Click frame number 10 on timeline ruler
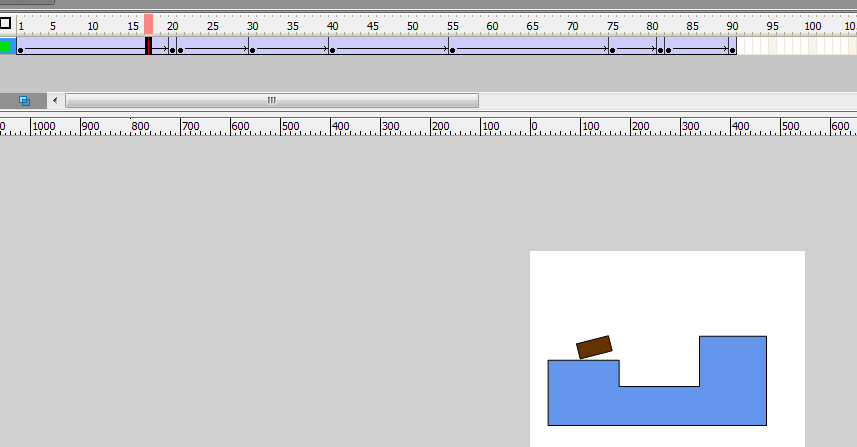 (x=93, y=26)
